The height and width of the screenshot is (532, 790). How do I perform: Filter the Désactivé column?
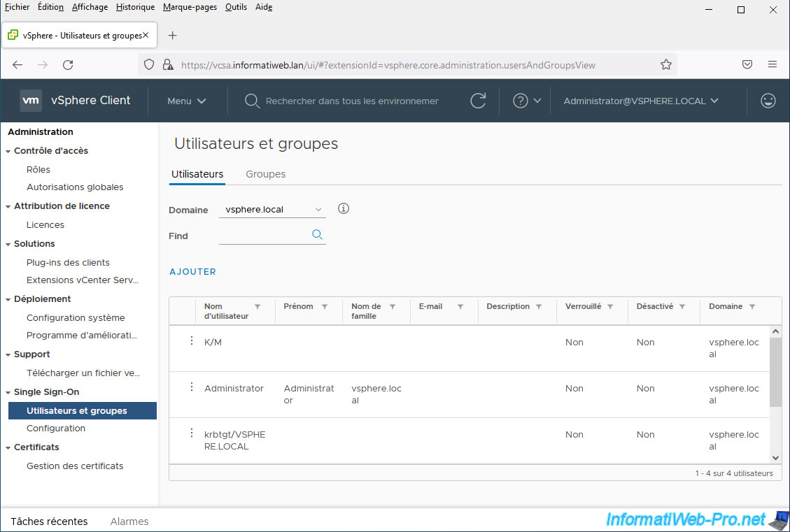682,306
